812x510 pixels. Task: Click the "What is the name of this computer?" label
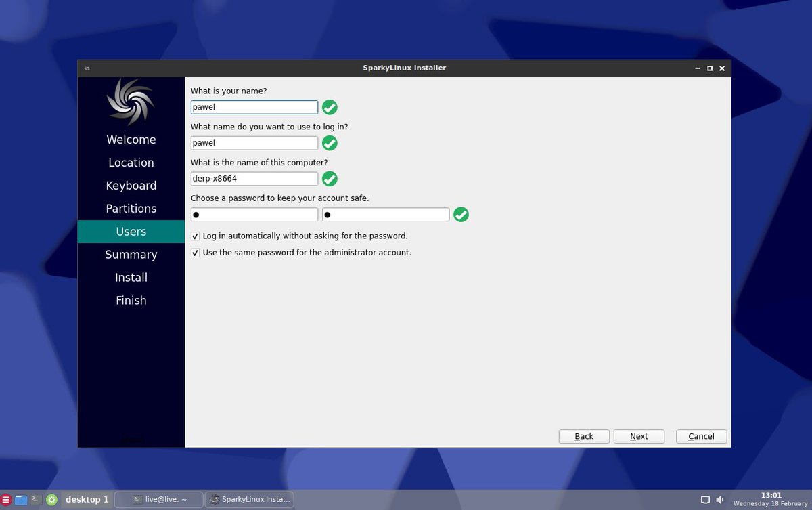pos(259,163)
